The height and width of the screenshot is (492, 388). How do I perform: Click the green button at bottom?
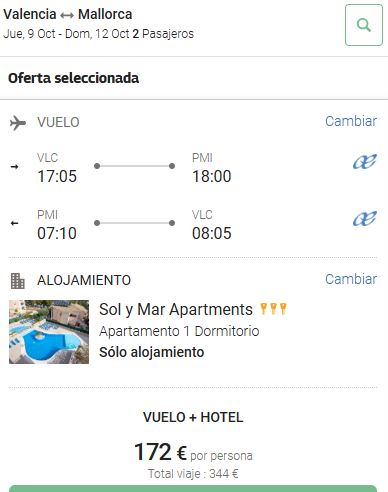click(193, 489)
